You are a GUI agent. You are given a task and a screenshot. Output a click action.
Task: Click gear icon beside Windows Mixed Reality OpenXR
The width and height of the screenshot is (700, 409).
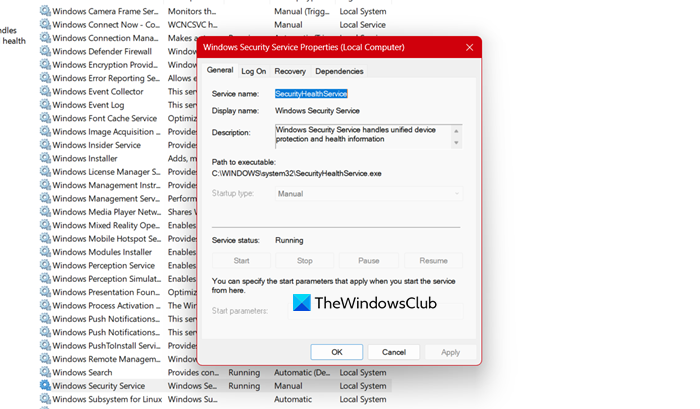pos(45,225)
